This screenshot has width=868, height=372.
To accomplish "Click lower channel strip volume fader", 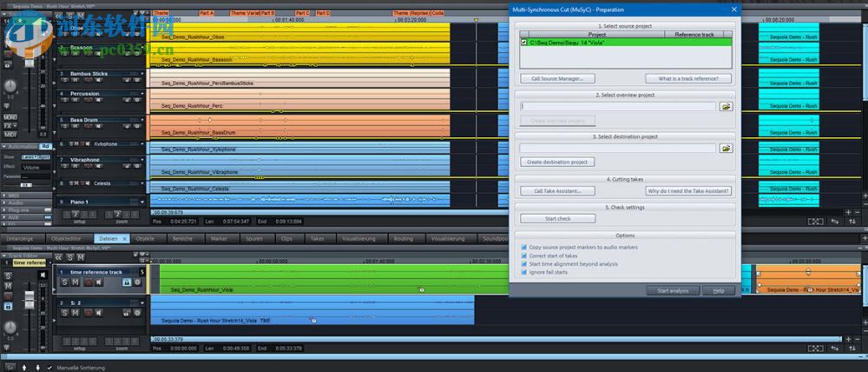I will [x=30, y=299].
